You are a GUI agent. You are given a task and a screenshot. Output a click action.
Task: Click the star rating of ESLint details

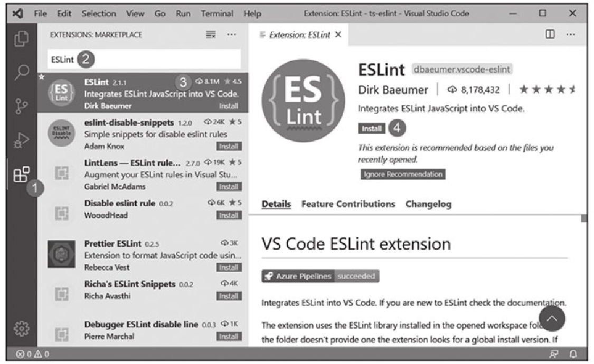click(546, 90)
